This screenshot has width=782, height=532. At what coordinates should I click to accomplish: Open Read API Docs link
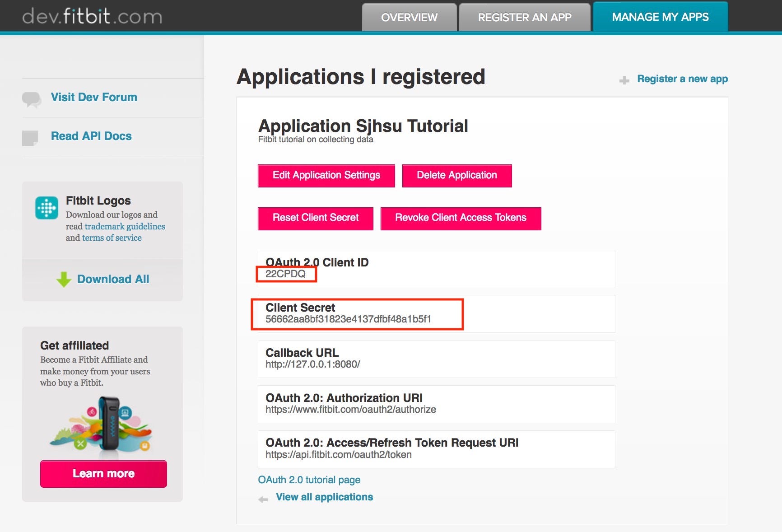(91, 136)
